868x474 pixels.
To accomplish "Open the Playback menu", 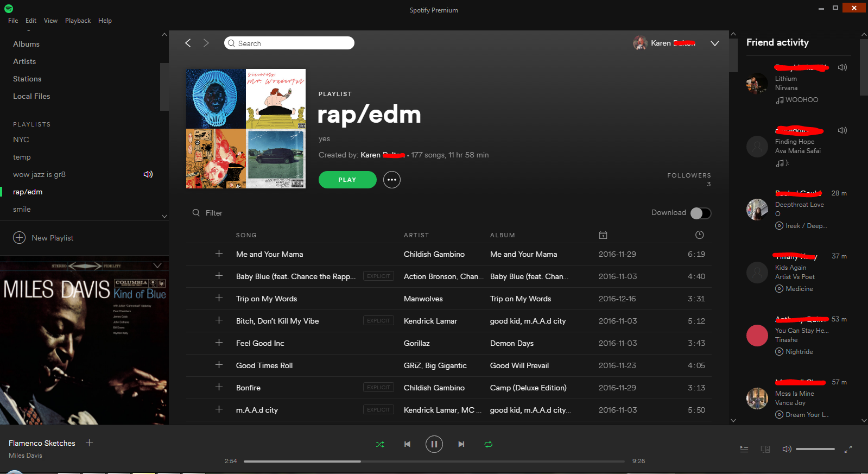I will point(78,21).
